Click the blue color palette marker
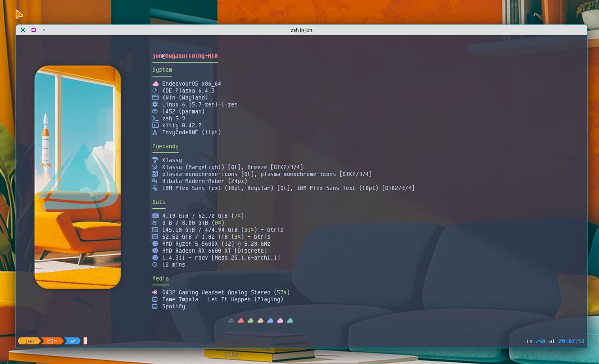Image resolution: width=599 pixels, height=364 pixels. pos(270,320)
